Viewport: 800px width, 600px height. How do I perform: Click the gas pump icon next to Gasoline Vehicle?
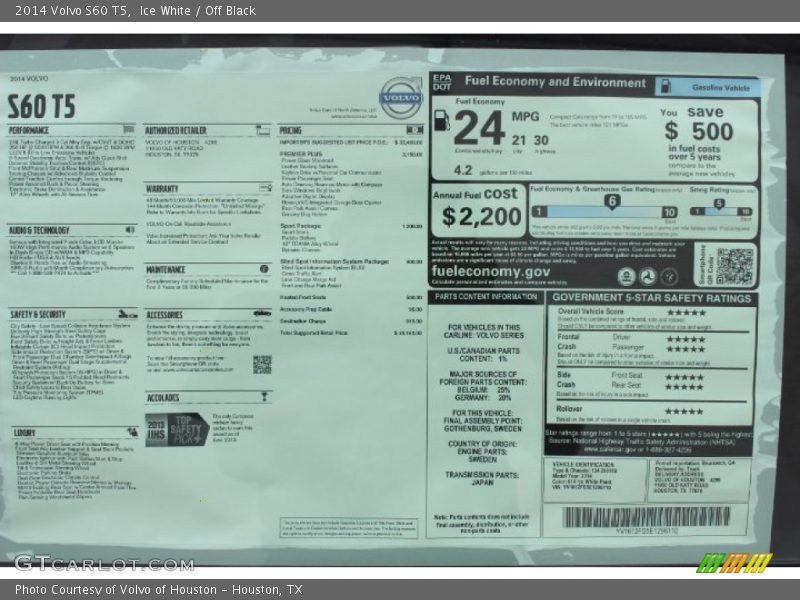click(x=666, y=88)
